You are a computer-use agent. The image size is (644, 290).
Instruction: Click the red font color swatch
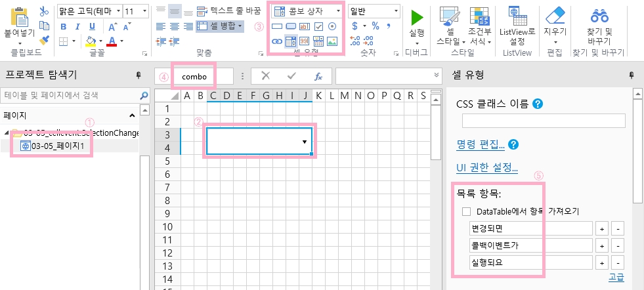[112, 41]
